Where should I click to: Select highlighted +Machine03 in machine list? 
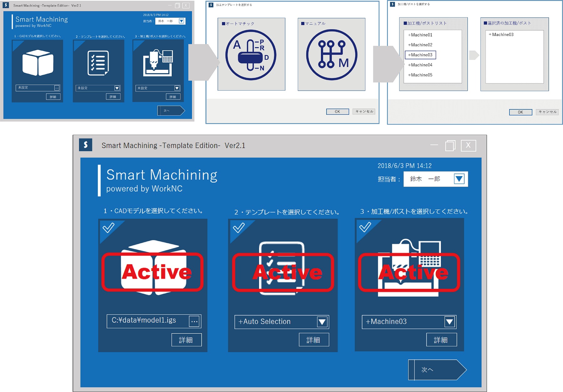[420, 55]
